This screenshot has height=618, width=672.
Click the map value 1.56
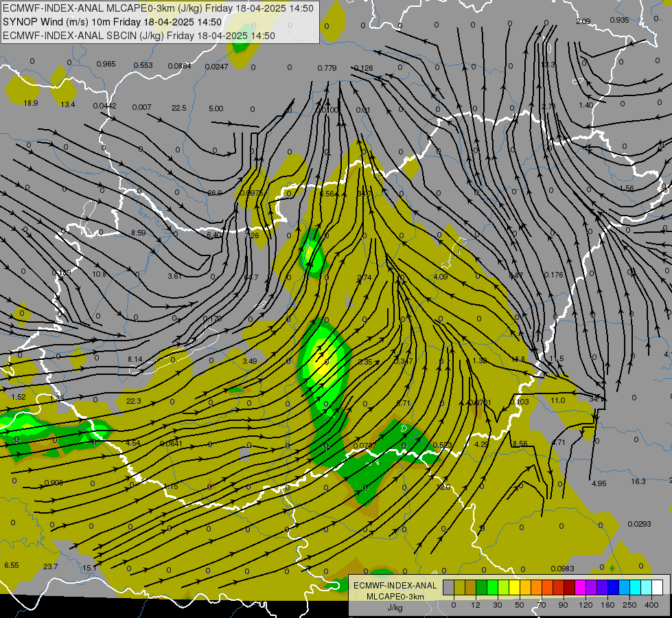pos(627,188)
